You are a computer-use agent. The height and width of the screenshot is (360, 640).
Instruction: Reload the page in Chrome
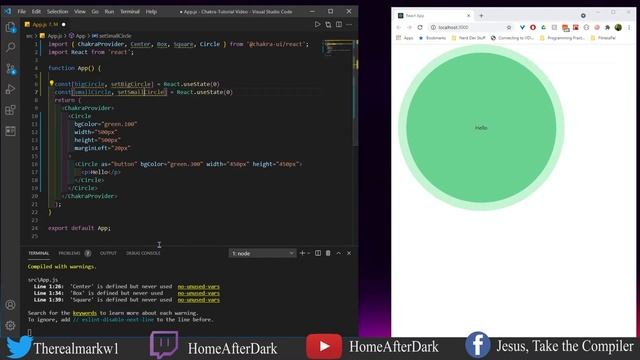tap(420, 27)
